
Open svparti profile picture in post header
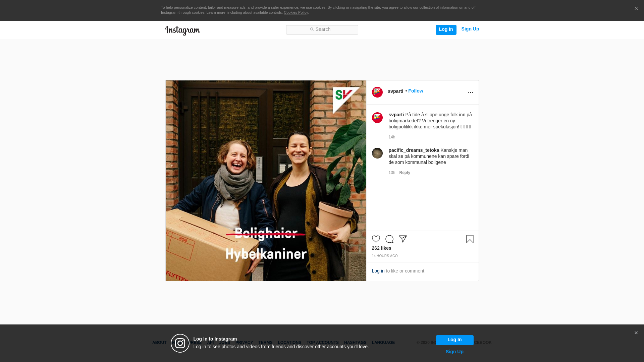[x=377, y=92]
